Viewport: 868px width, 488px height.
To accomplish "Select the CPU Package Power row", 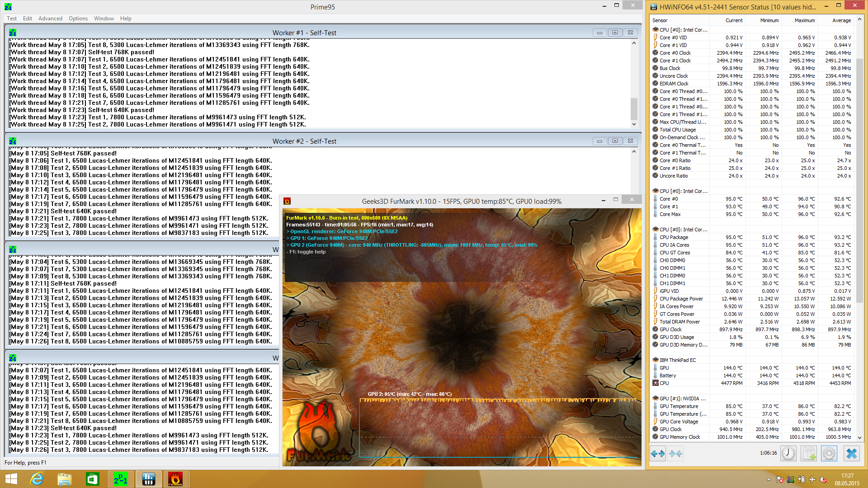I will 753,299.
